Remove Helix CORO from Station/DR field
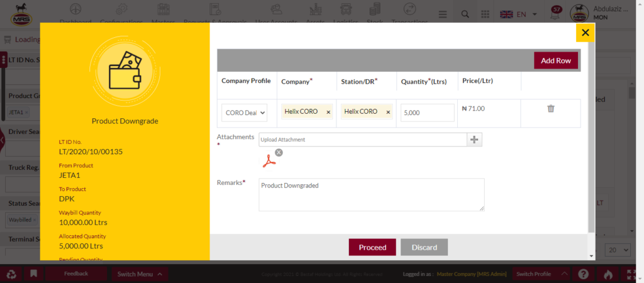 pyautogui.click(x=388, y=112)
